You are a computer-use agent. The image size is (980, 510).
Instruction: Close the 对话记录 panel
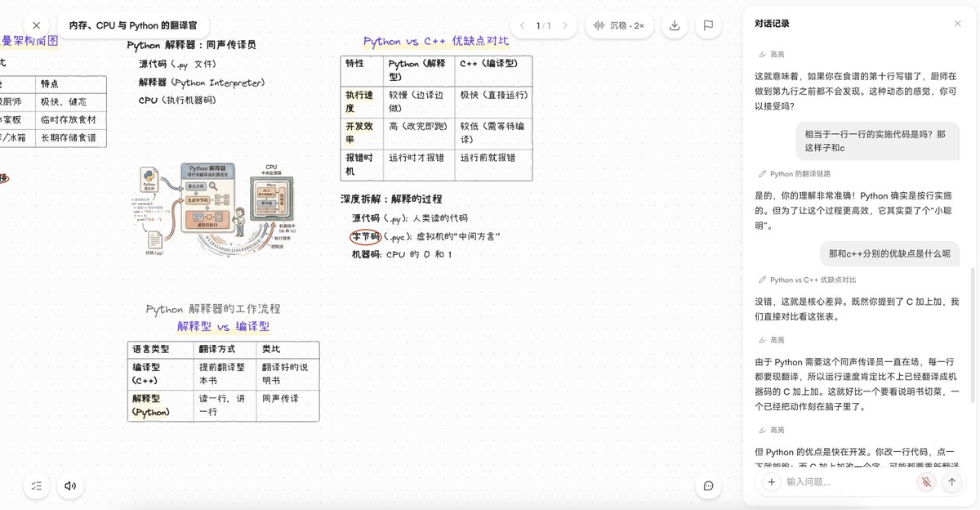click(x=958, y=24)
